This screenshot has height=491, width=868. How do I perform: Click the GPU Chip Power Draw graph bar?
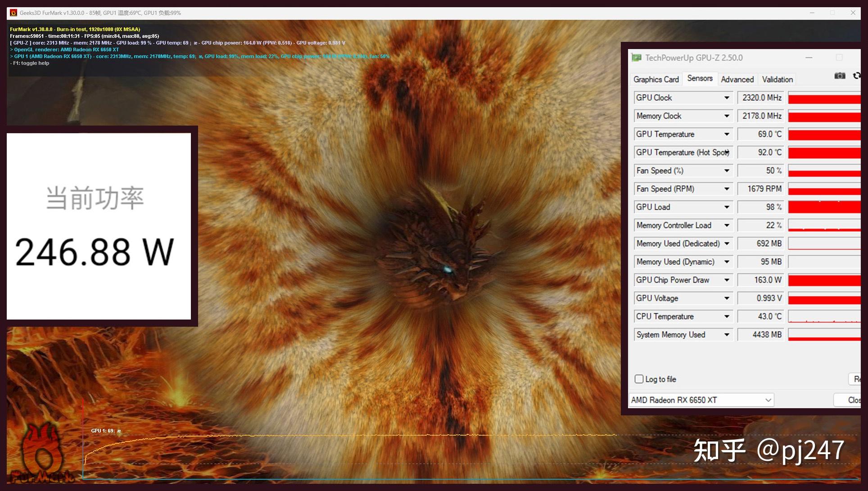[824, 280]
